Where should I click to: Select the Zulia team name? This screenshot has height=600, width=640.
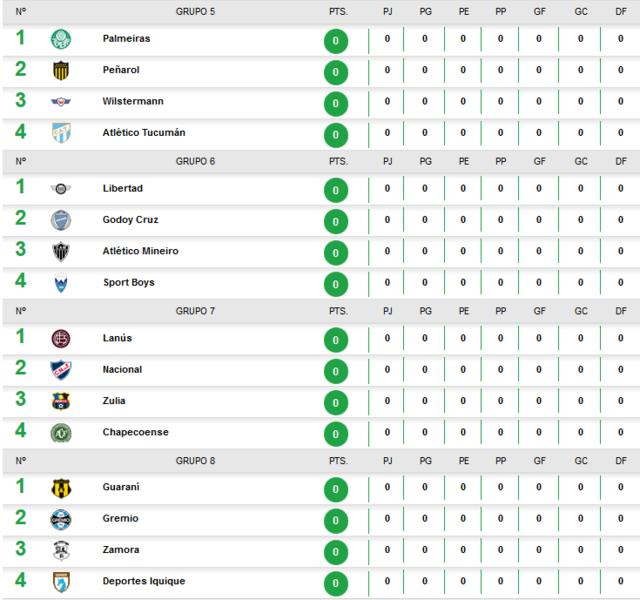point(114,400)
